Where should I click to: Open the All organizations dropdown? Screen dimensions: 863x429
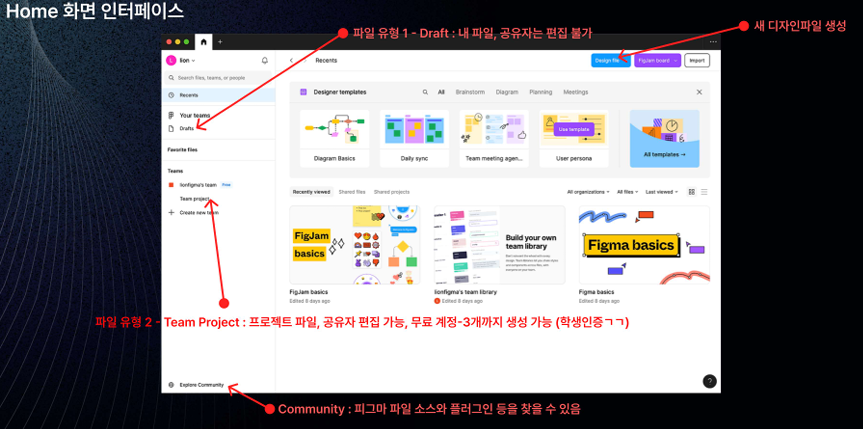tap(588, 192)
